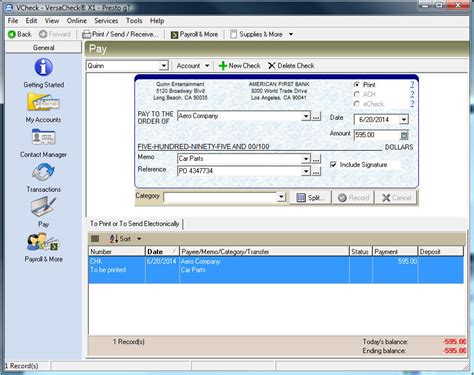
Task: Select the CHK To be printed row
Action: click(276, 270)
